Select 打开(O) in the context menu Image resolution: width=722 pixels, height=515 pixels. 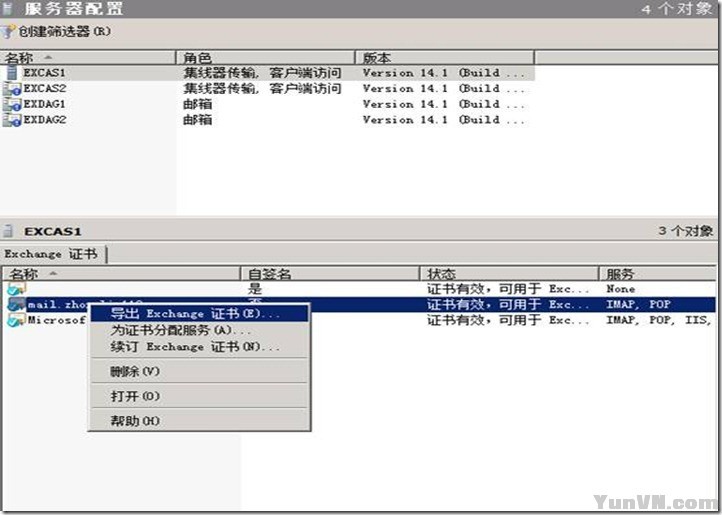(199, 396)
